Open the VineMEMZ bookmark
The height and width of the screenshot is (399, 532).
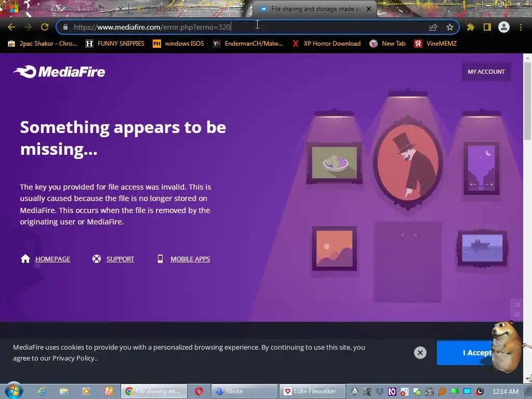point(436,44)
